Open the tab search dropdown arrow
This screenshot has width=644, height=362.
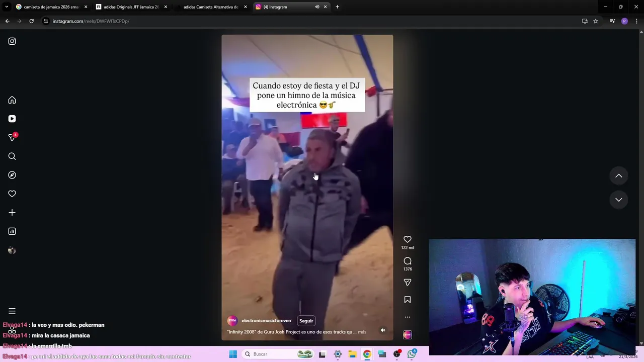7,7
